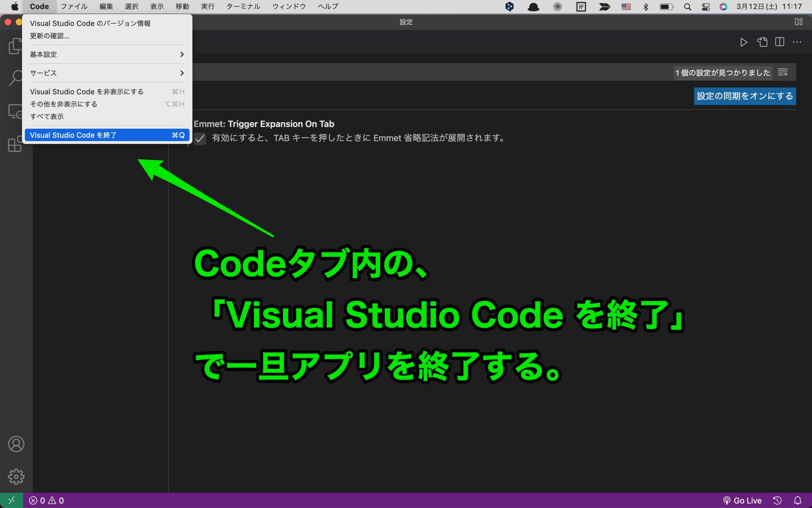812x508 pixels.
Task: Clear the settings search input icon
Action: point(783,72)
